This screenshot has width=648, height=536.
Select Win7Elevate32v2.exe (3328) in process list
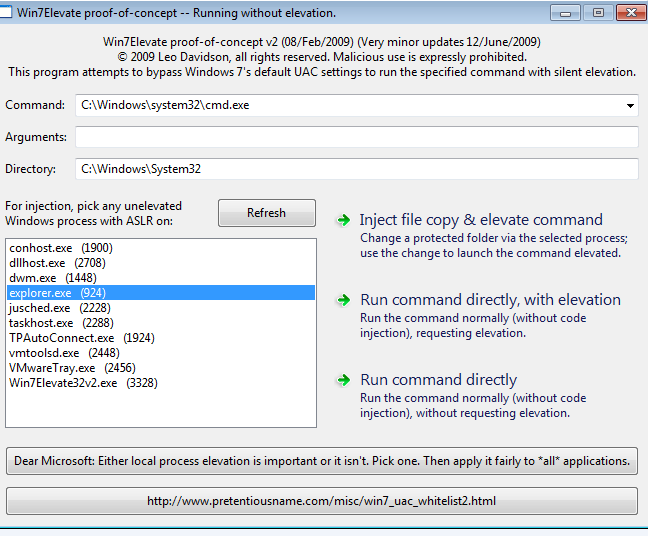(161, 383)
